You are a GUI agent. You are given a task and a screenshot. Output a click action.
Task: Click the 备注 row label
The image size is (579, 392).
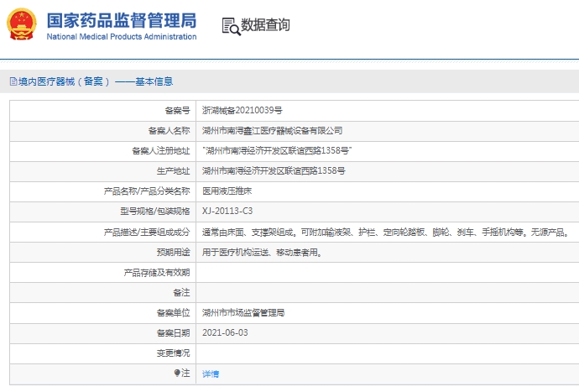181,293
